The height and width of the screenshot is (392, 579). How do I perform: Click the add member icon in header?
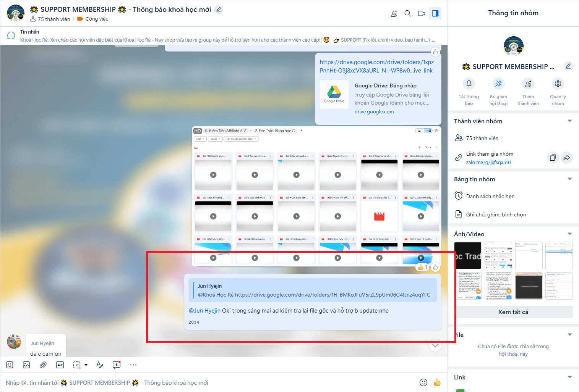[x=394, y=14]
